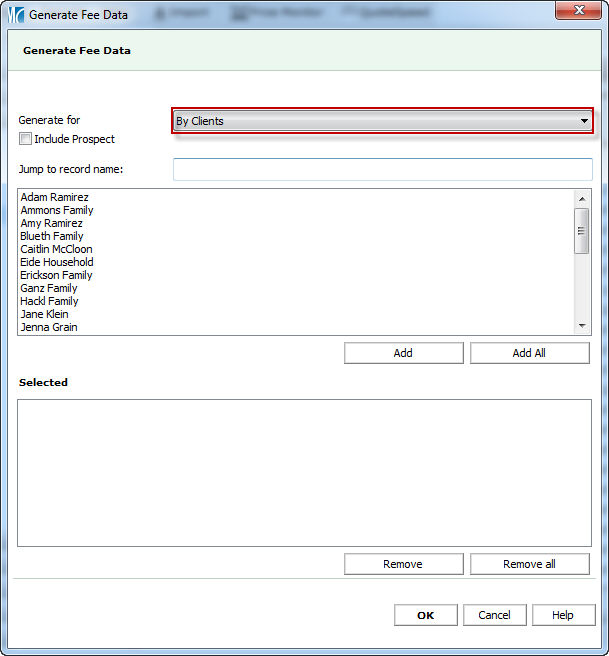Pick Caitlin McCloon from the list
The width and height of the screenshot is (609, 656).
click(x=56, y=249)
